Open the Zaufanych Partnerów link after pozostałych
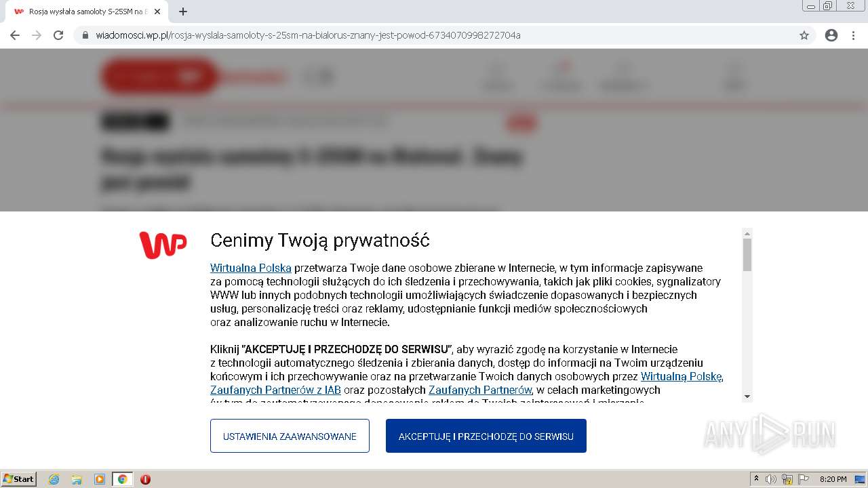The width and height of the screenshot is (868, 488). [480, 390]
